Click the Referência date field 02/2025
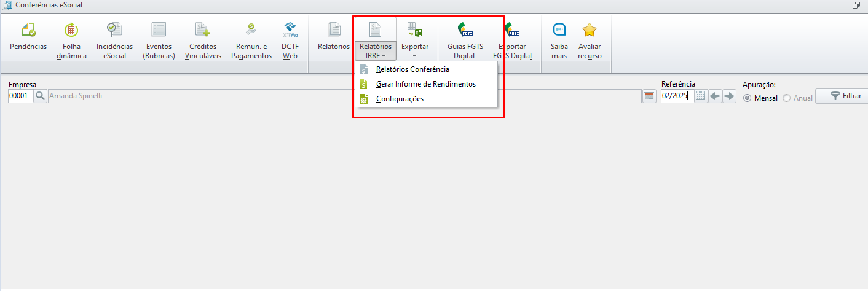The image size is (868, 291). [x=677, y=96]
